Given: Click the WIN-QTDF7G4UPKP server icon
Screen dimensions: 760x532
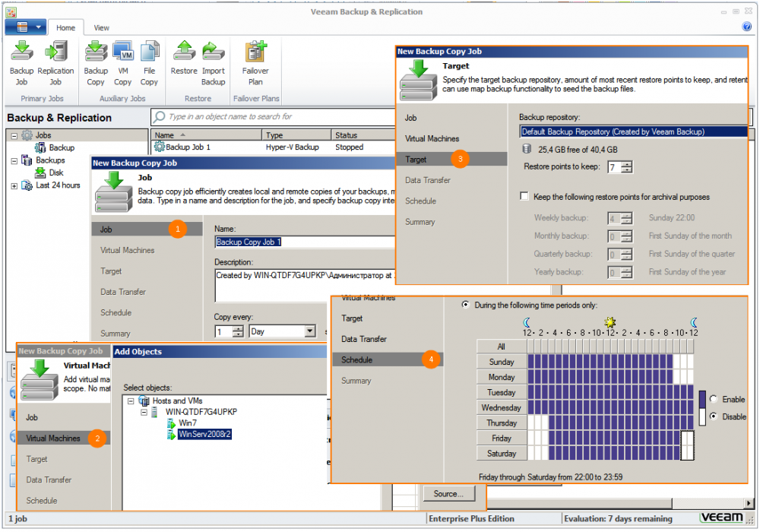Looking at the screenshot, I should click(154, 412).
